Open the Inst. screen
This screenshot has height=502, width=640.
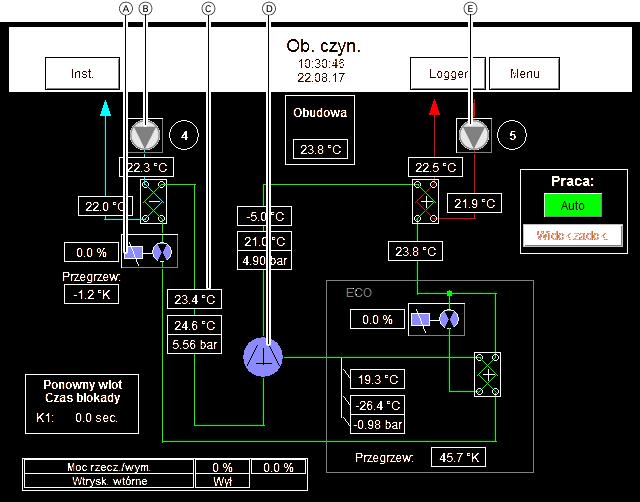[82, 73]
